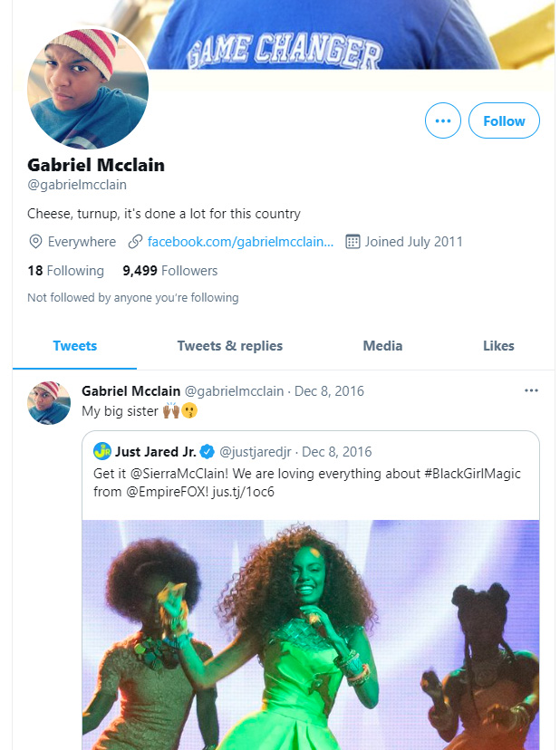This screenshot has width=560, height=750.
Task: Select the Media tab
Action: point(382,345)
